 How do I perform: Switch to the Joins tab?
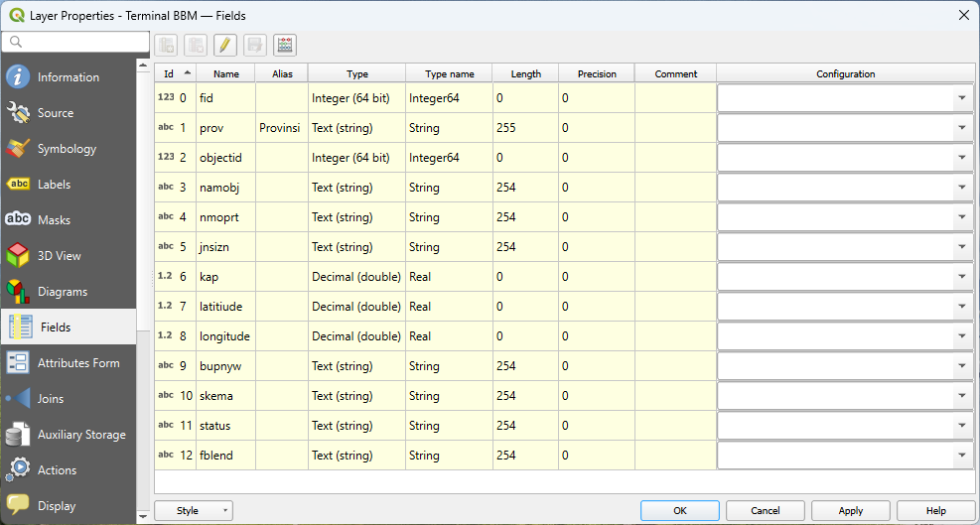click(50, 399)
